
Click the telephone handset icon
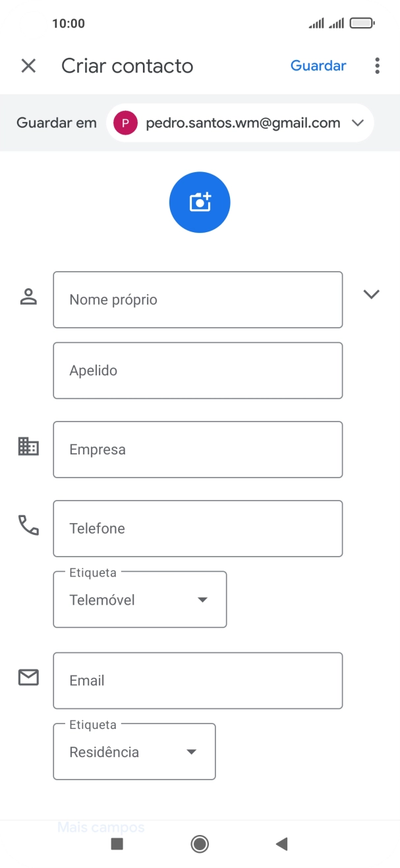(28, 525)
